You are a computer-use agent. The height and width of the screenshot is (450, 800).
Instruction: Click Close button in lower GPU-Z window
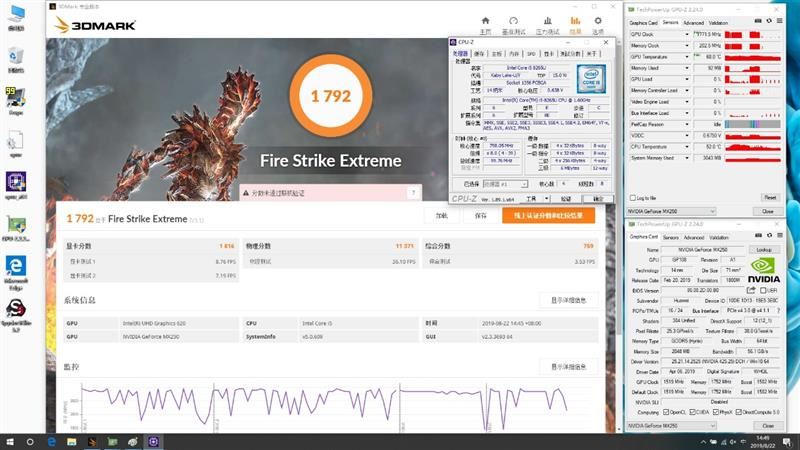click(767, 426)
